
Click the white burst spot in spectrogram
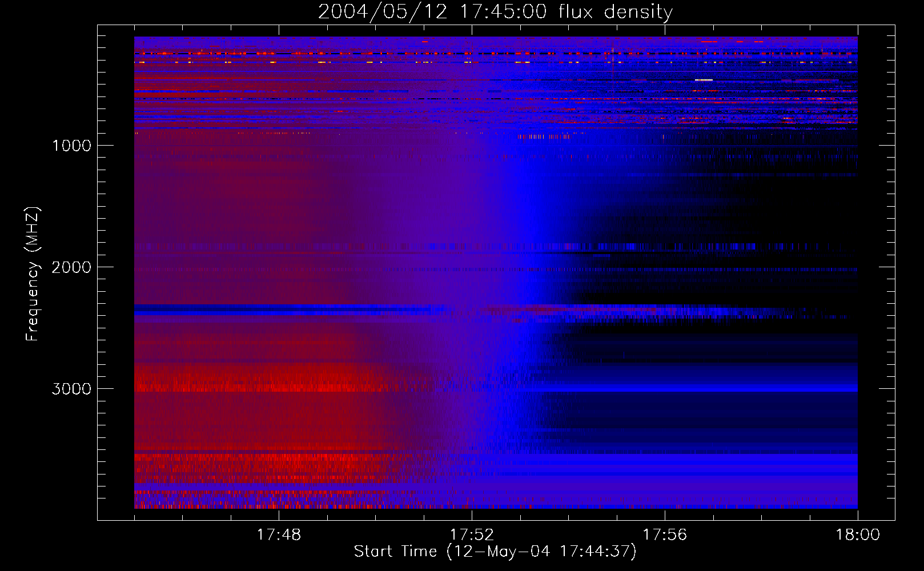tap(704, 80)
